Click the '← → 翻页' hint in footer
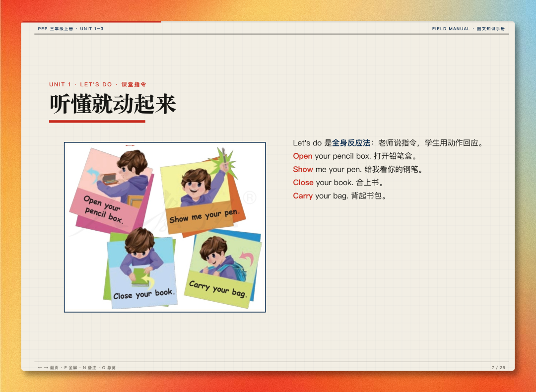The width and height of the screenshot is (536, 392). tap(48, 368)
